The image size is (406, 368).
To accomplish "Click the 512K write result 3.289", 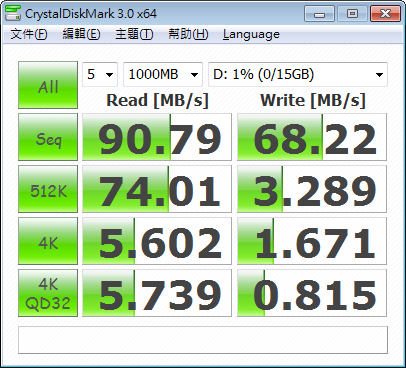I will [x=312, y=189].
